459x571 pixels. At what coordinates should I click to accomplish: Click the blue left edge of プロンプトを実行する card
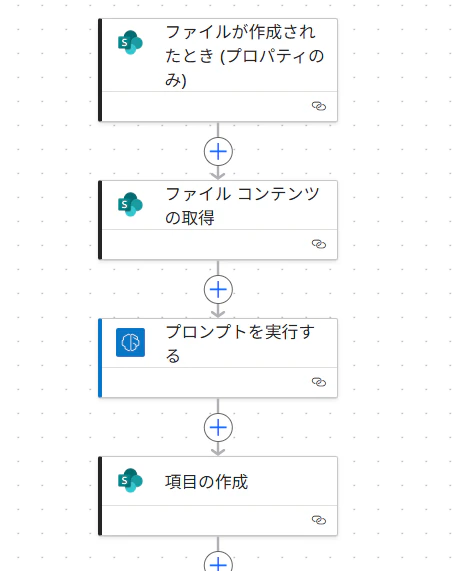click(x=100, y=358)
